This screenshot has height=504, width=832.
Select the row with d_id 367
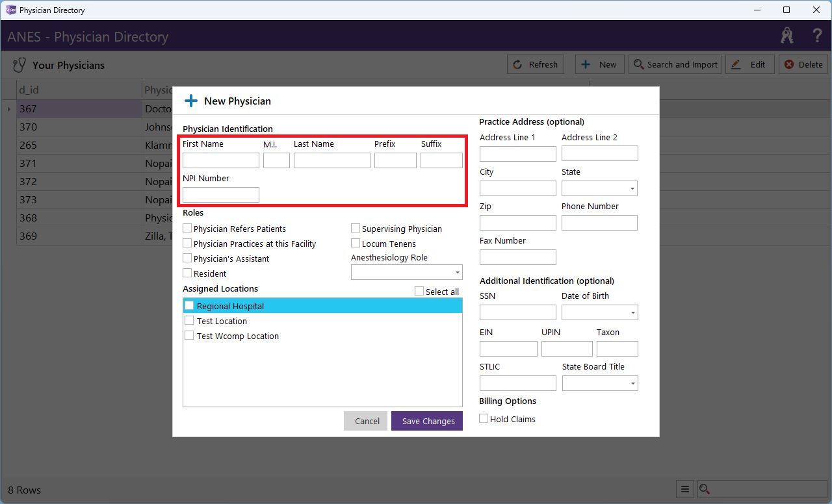coord(79,108)
